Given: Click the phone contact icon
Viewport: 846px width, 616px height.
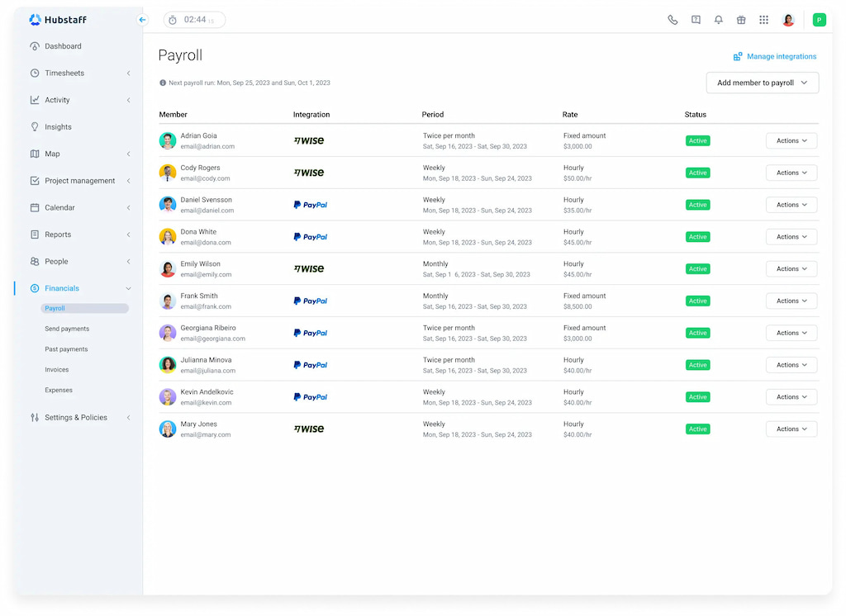Looking at the screenshot, I should tap(673, 19).
